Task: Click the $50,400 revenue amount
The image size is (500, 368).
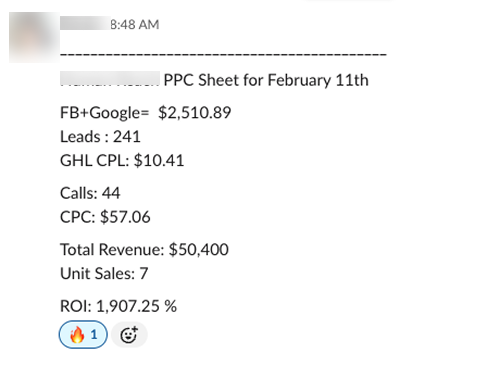Action: tap(199, 250)
